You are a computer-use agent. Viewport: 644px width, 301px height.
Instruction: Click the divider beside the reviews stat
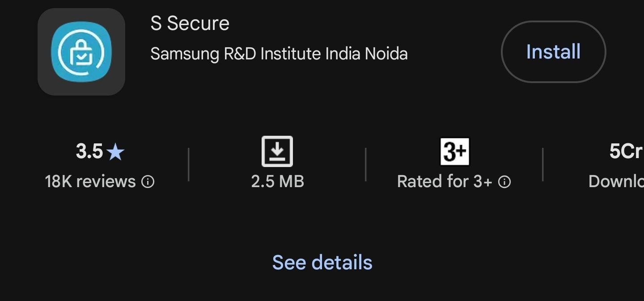tap(189, 165)
